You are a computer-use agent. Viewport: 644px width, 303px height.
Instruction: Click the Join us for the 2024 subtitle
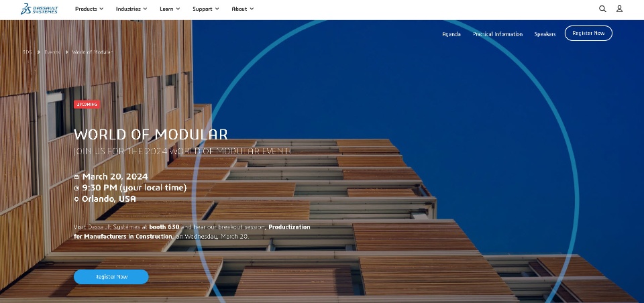[182, 151]
